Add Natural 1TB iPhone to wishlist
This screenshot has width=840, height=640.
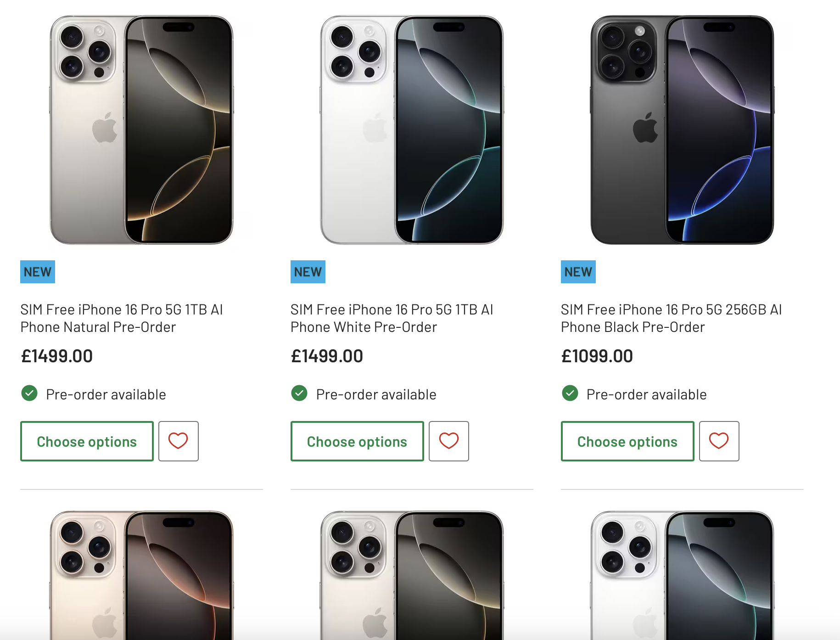point(178,441)
